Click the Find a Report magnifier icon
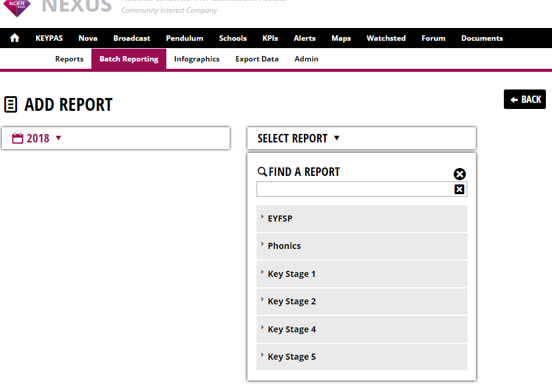The image size is (552, 392). (262, 172)
